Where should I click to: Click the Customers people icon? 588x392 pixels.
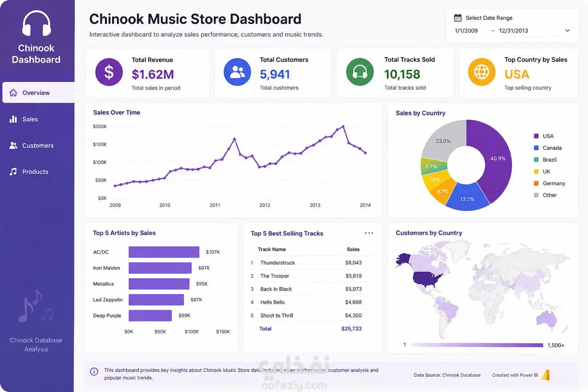coord(13,145)
